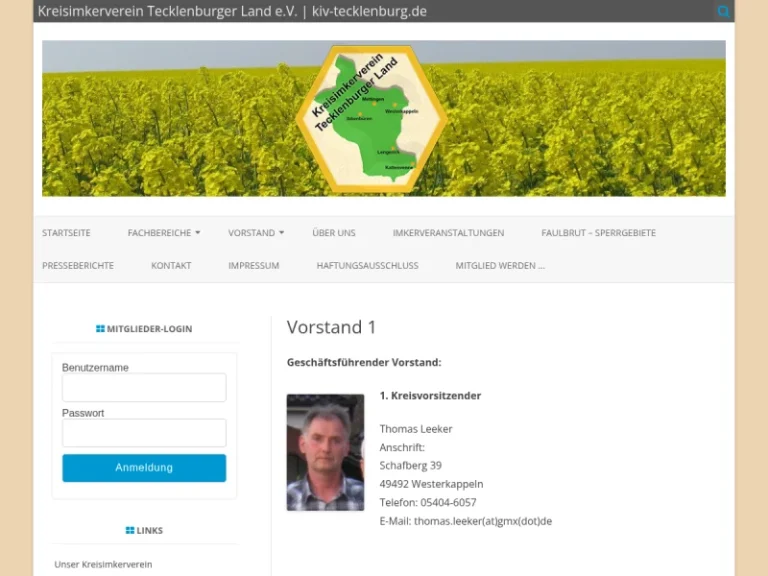Image resolution: width=768 pixels, height=576 pixels.
Task: Expand the Vorstand dropdown arrow
Action: pos(282,233)
